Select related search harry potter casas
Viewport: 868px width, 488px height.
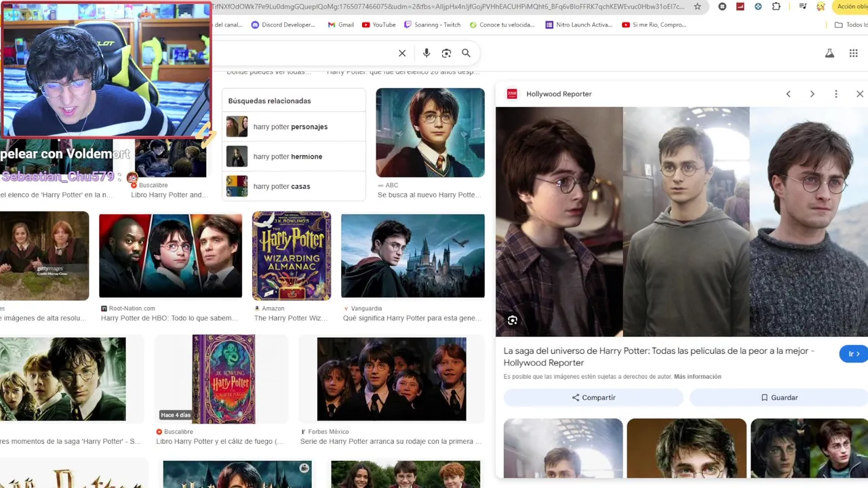click(x=294, y=186)
